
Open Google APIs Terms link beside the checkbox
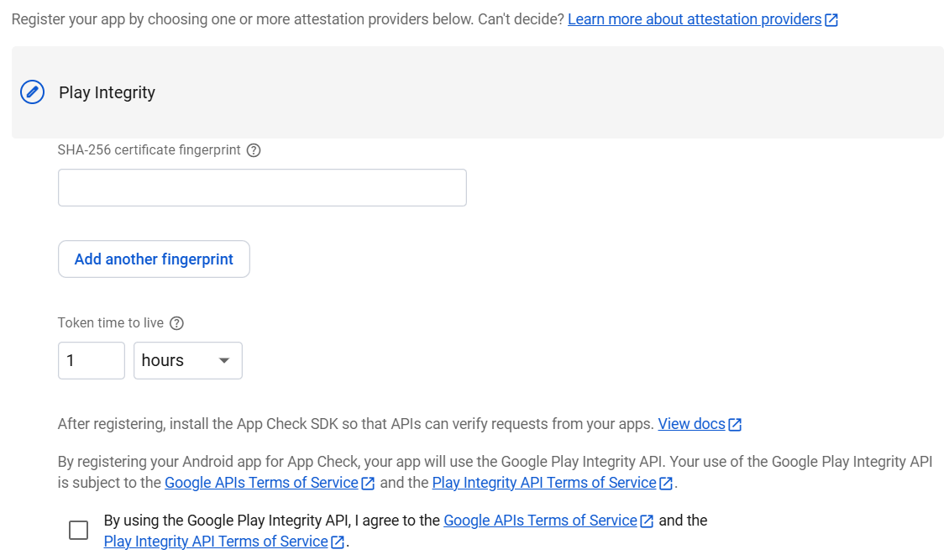[x=540, y=521]
